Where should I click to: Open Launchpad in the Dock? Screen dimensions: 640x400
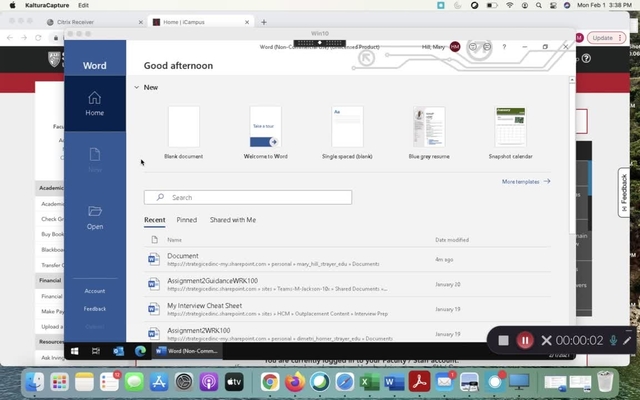[x=60, y=382]
